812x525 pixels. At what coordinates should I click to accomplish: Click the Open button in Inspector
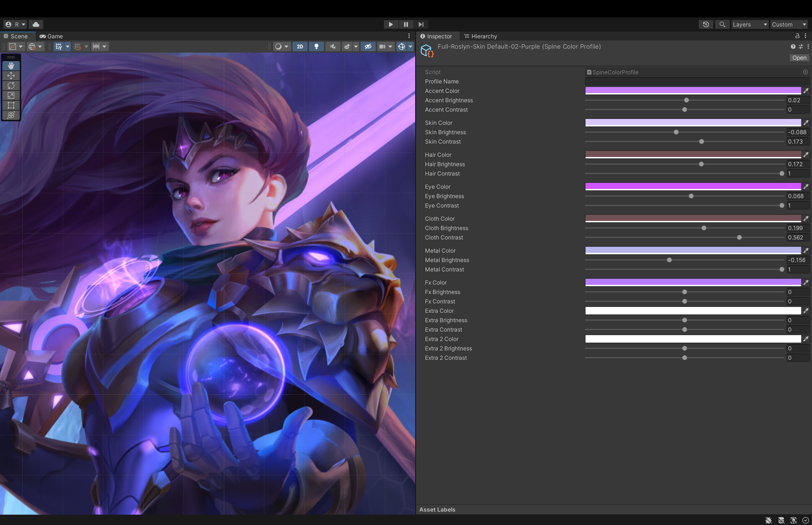click(799, 58)
